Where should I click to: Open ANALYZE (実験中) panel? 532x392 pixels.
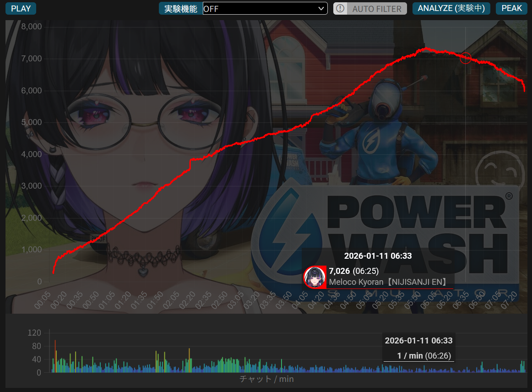click(451, 9)
